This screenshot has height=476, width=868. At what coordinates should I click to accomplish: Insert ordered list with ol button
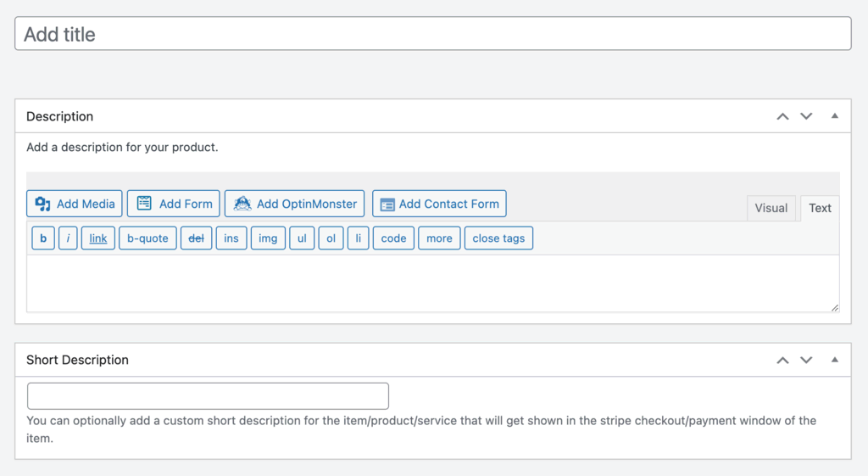click(331, 238)
